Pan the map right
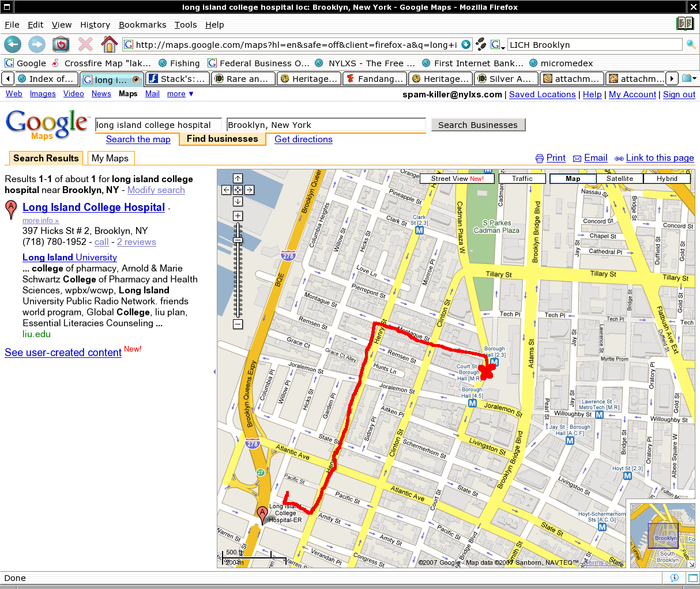 click(x=249, y=190)
